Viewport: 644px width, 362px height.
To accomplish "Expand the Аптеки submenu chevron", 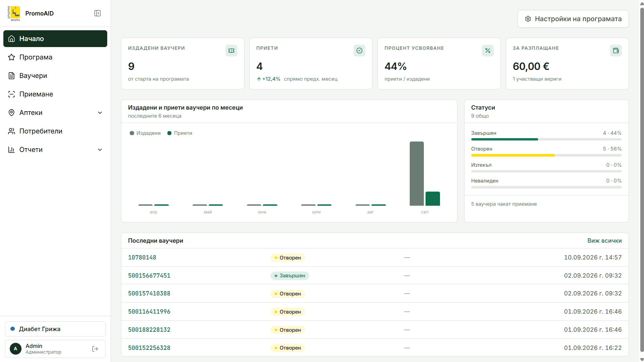I will click(100, 113).
